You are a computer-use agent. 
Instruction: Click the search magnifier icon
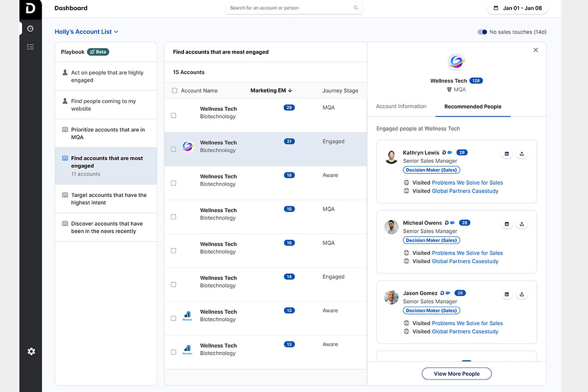[x=356, y=8]
